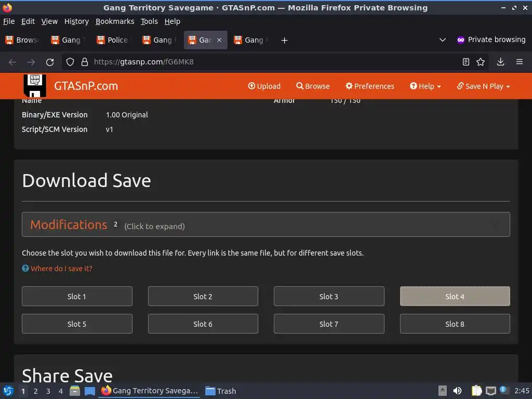Viewport: 532px width, 399px height.
Task: Click the update notification tray icon
Action: pyautogui.click(x=503, y=390)
